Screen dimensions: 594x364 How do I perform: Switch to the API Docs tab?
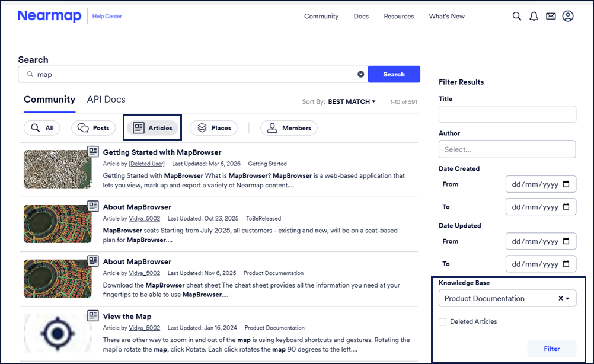[x=106, y=100]
